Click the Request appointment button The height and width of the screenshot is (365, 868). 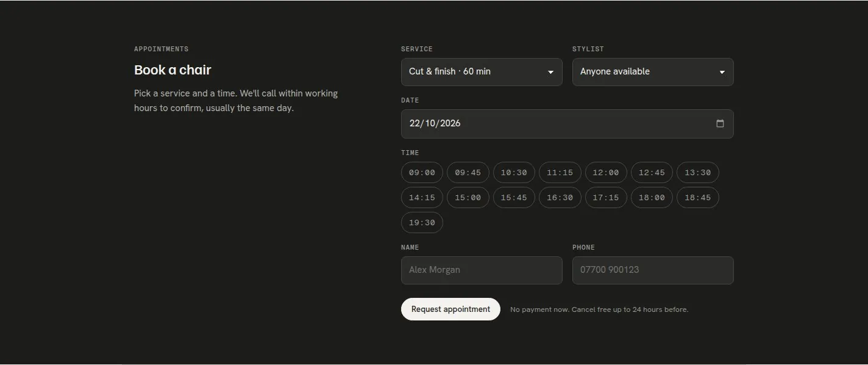coord(450,309)
